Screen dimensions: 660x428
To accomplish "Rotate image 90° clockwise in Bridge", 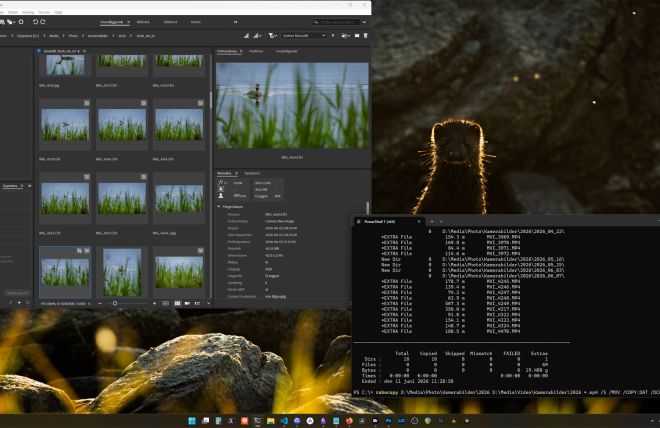I will (43, 22).
